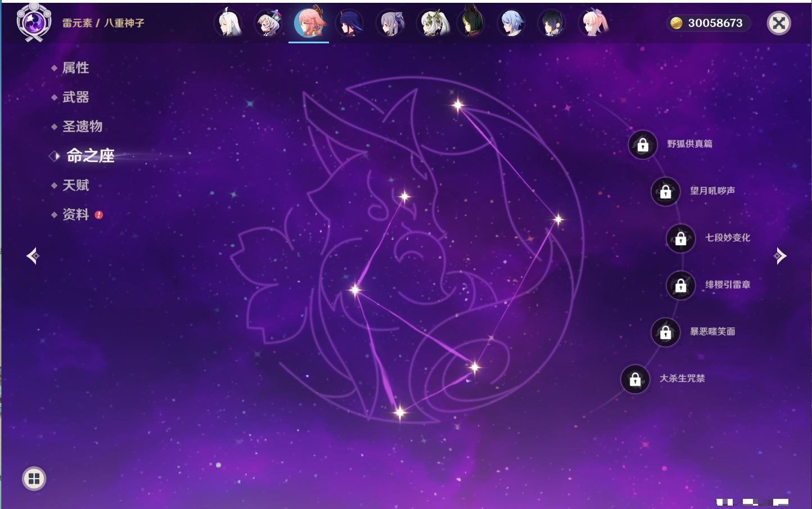Click the lock icon for 暴恶嗤笑面
The height and width of the screenshot is (509, 812).
click(665, 332)
